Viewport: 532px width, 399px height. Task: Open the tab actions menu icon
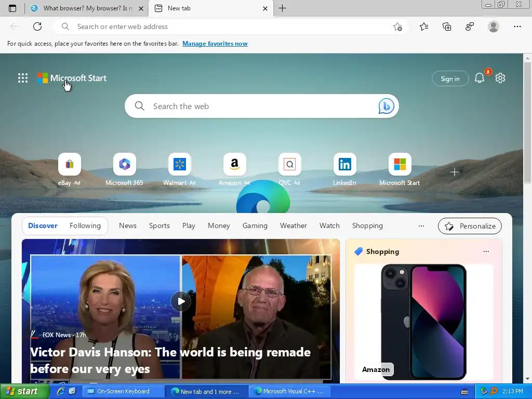click(x=12, y=8)
